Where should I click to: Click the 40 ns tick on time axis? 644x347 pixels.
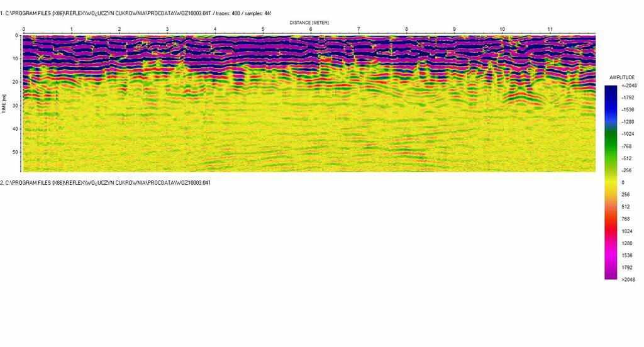16,129
